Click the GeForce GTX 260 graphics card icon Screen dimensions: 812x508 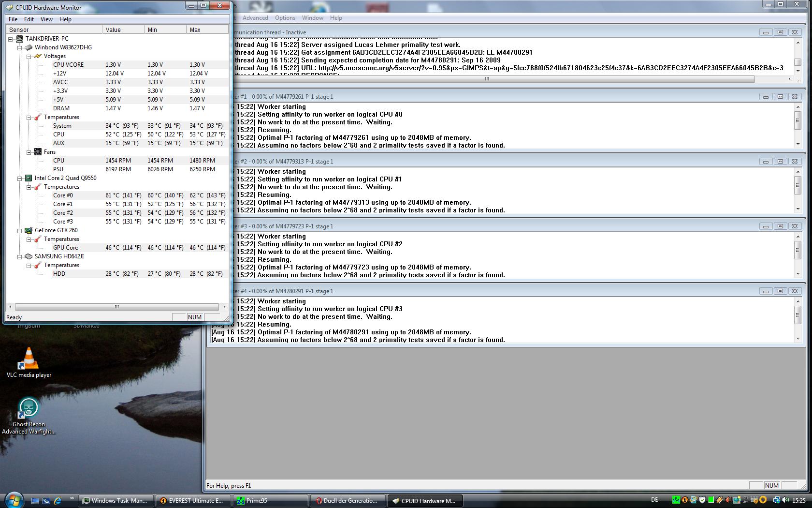coord(29,230)
